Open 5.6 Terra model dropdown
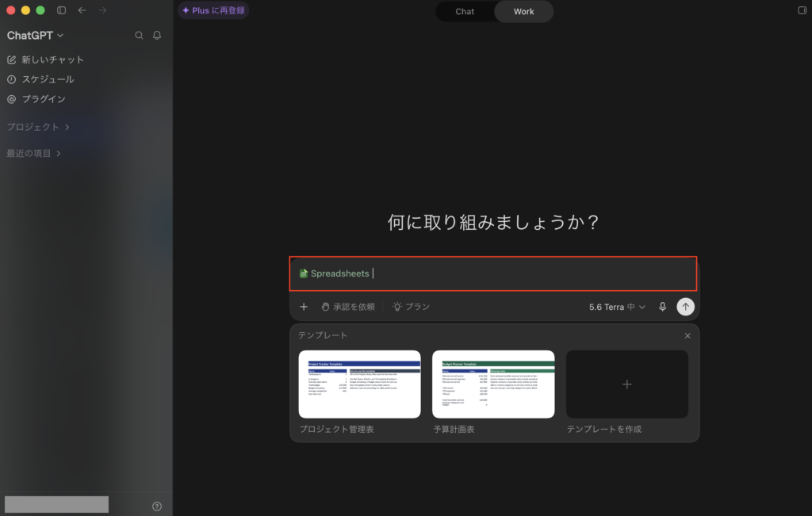This screenshot has width=812, height=516. 617,307
